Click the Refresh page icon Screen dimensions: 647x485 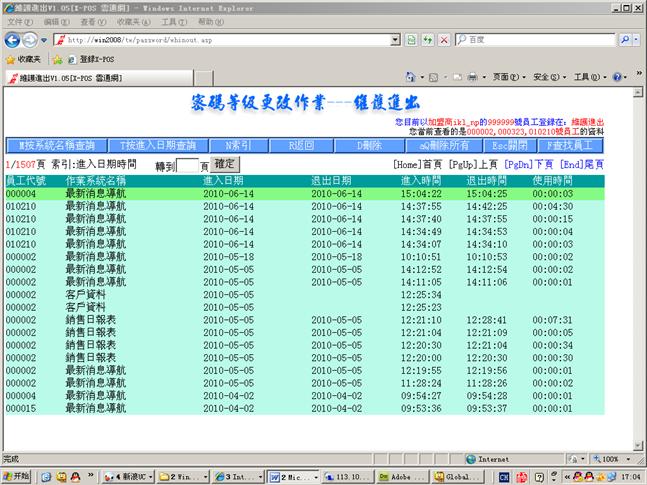[428, 40]
